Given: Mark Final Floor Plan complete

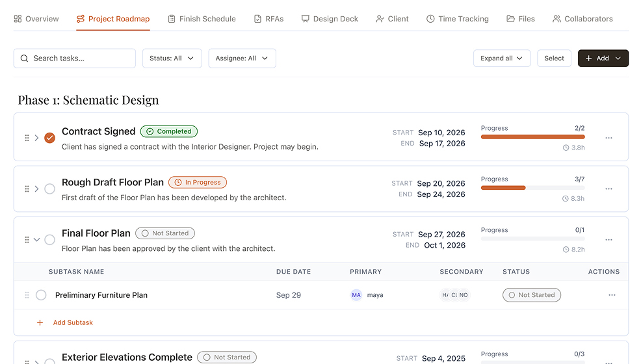Looking at the screenshot, I should [50, 240].
